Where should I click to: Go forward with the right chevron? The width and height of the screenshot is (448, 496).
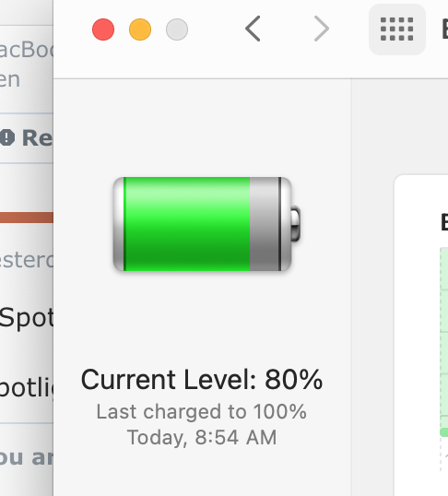point(322,29)
